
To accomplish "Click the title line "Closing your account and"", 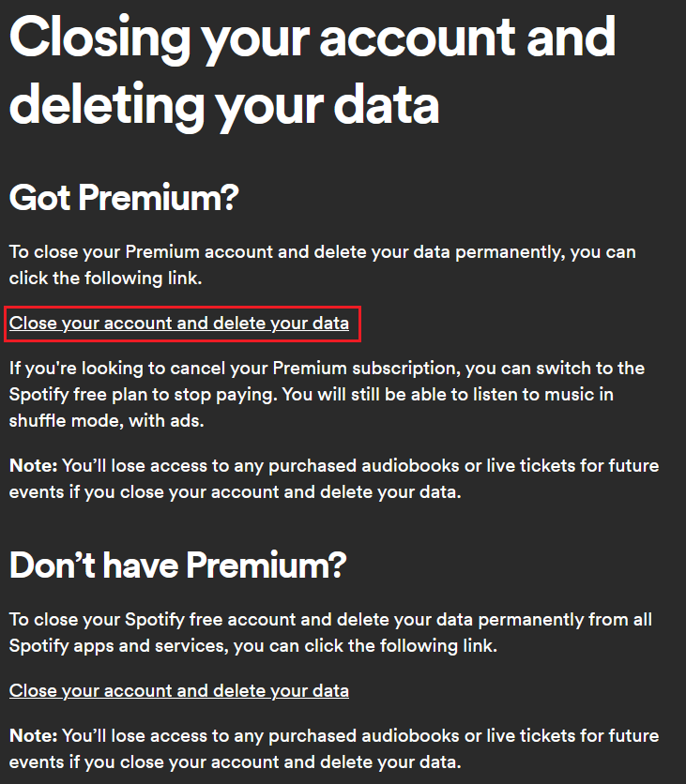I will point(312,38).
